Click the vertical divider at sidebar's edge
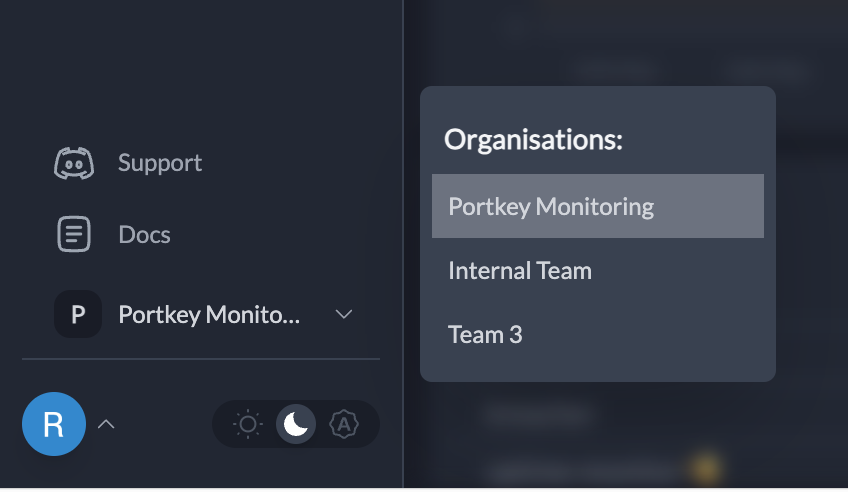This screenshot has width=848, height=492. coord(403,243)
